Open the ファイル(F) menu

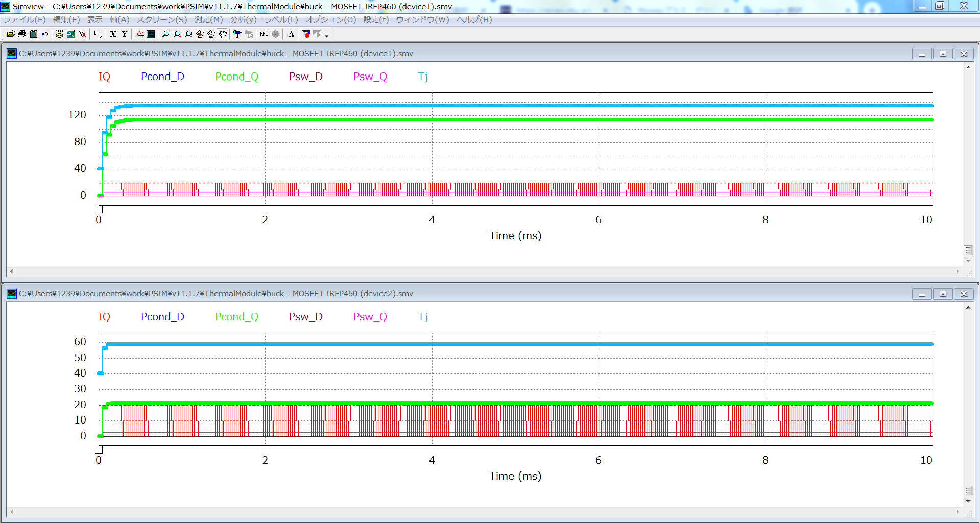pyautogui.click(x=25, y=20)
